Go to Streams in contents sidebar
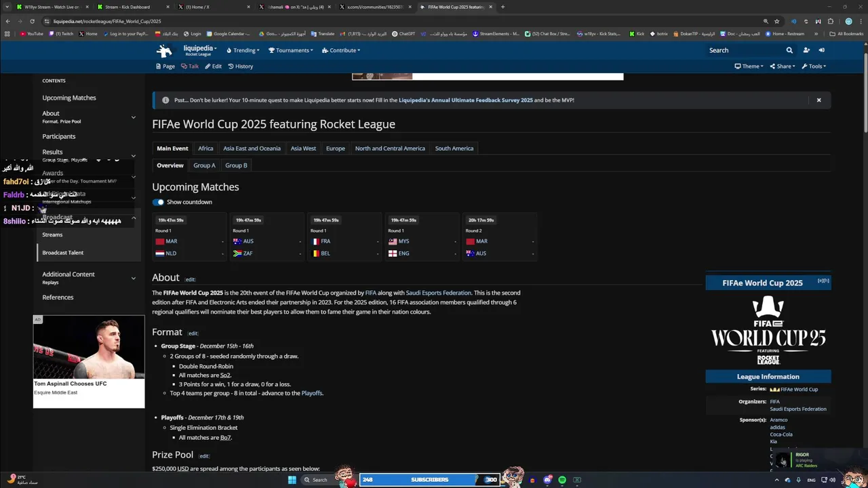This screenshot has height=488, width=868. 52,235
